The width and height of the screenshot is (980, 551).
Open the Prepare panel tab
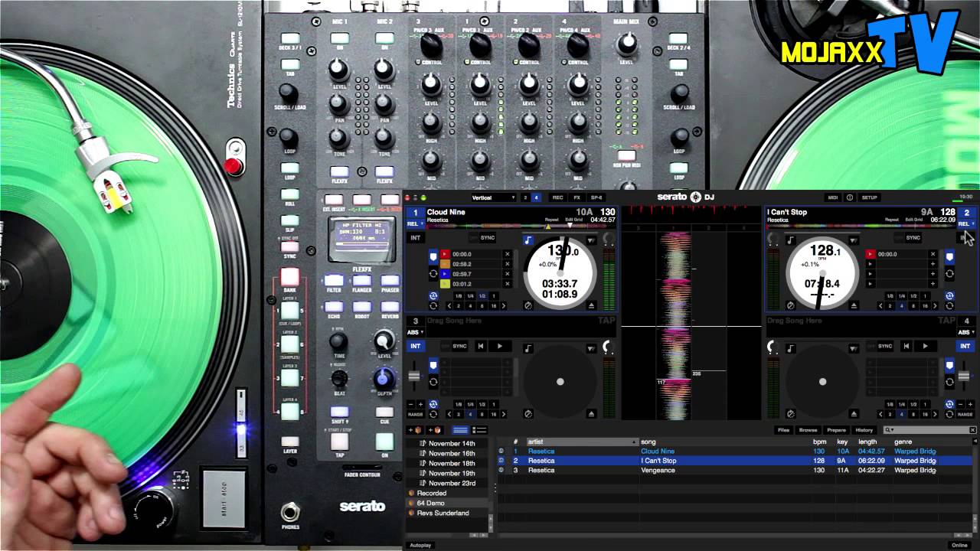pos(836,430)
